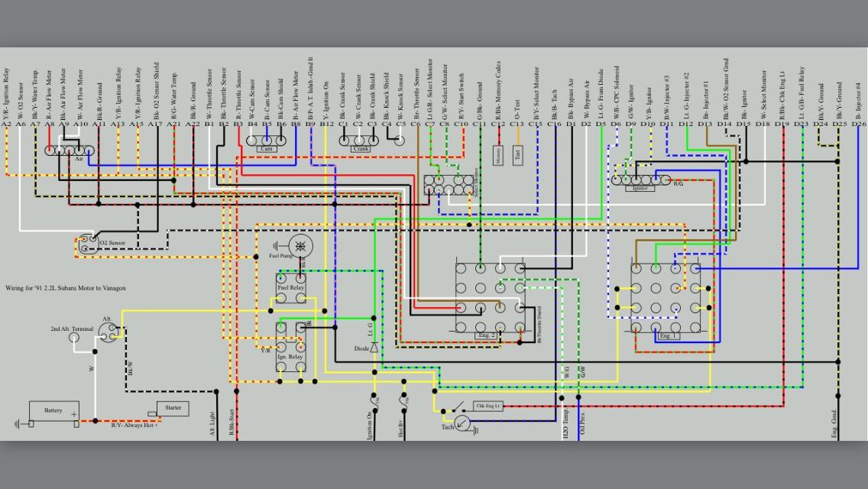Select the Starter box
This screenshot has height=489, width=868.
[173, 408]
